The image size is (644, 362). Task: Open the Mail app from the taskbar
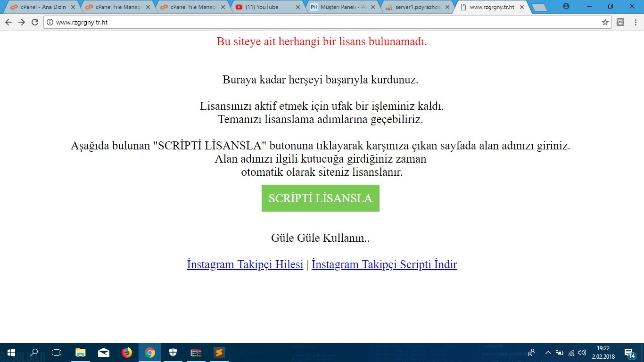(104, 353)
